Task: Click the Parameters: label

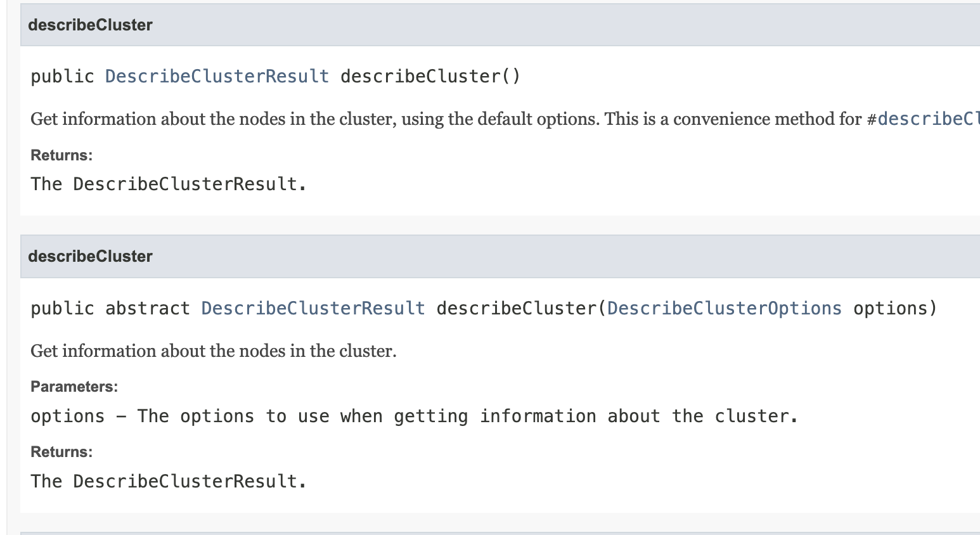Action: (x=74, y=387)
